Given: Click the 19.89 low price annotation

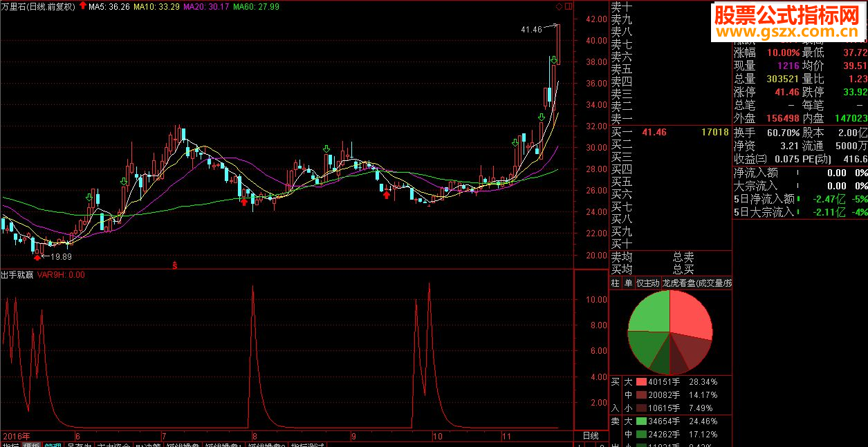Looking at the screenshot, I should tap(62, 257).
